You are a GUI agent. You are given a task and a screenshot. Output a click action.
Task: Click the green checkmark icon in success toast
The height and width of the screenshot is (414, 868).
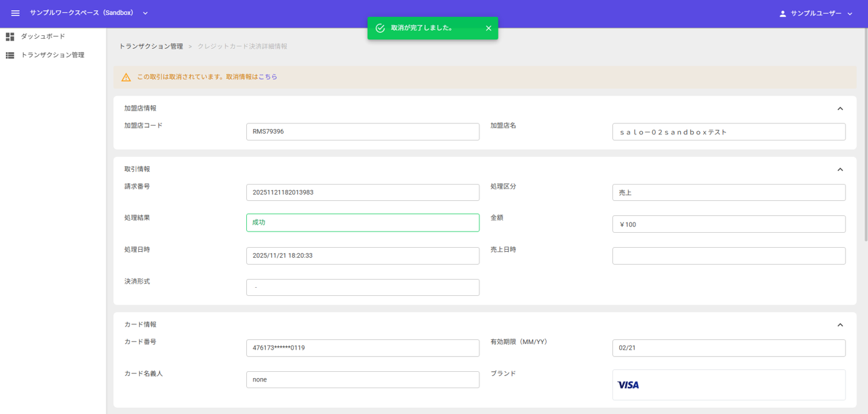380,28
